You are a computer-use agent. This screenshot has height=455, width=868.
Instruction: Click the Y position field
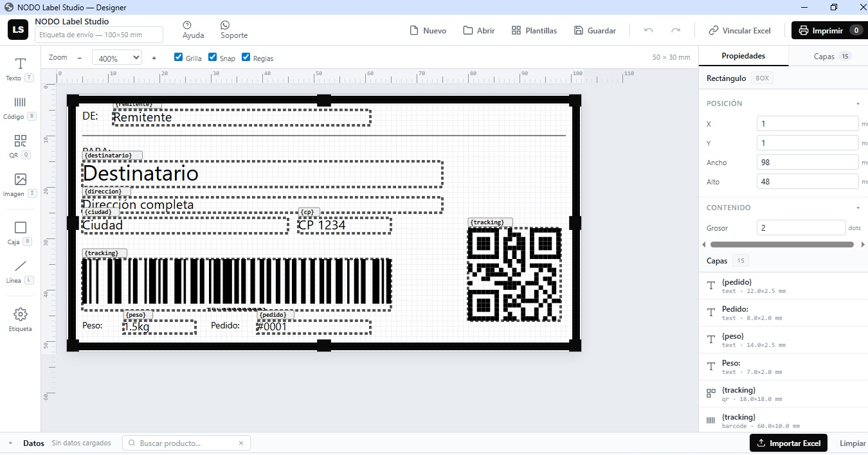[x=808, y=143]
